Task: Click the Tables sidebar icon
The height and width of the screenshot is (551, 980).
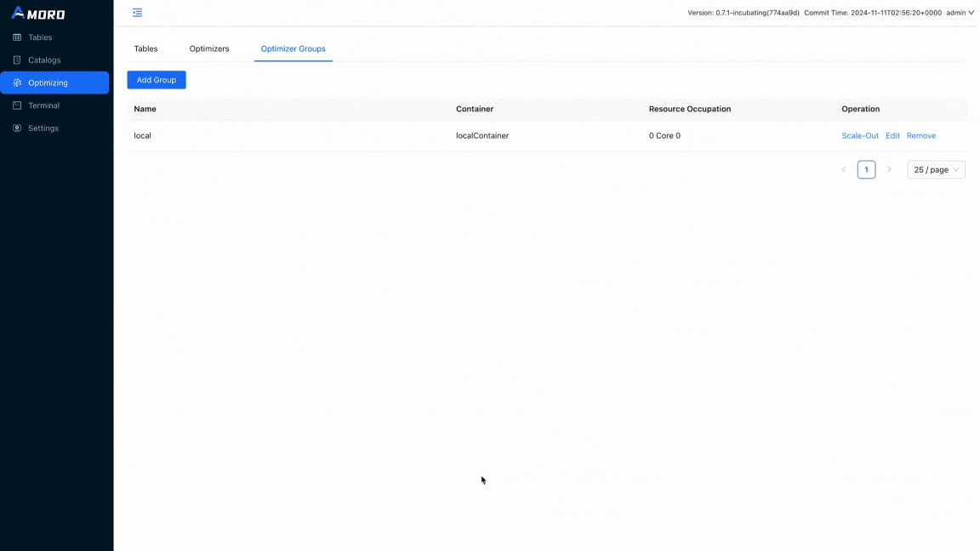Action: tap(17, 37)
